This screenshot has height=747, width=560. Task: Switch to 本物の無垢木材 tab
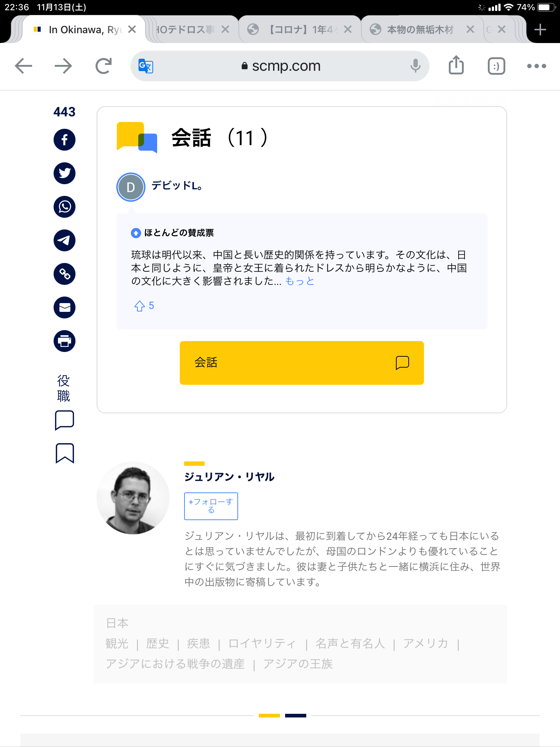pyautogui.click(x=420, y=30)
